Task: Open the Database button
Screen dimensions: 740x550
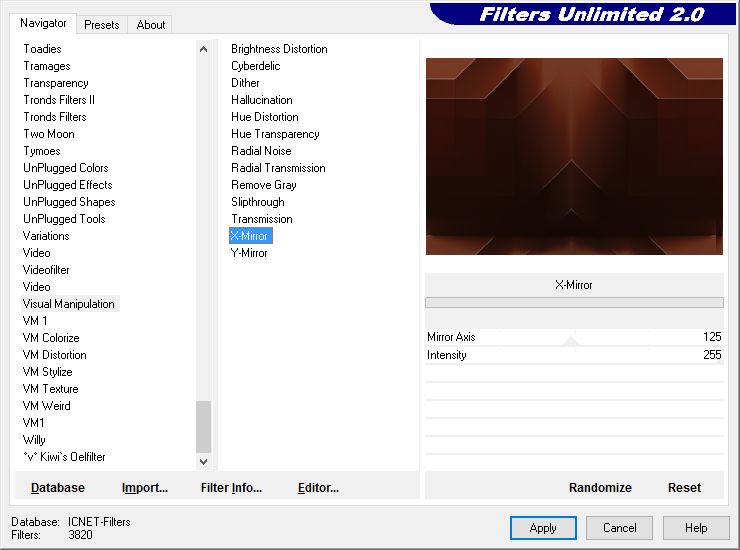Action: coord(58,488)
